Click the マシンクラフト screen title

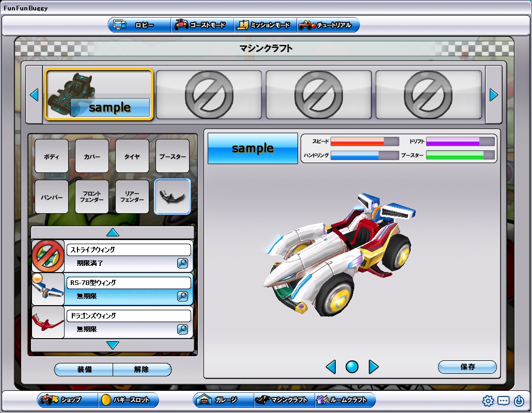265,49
